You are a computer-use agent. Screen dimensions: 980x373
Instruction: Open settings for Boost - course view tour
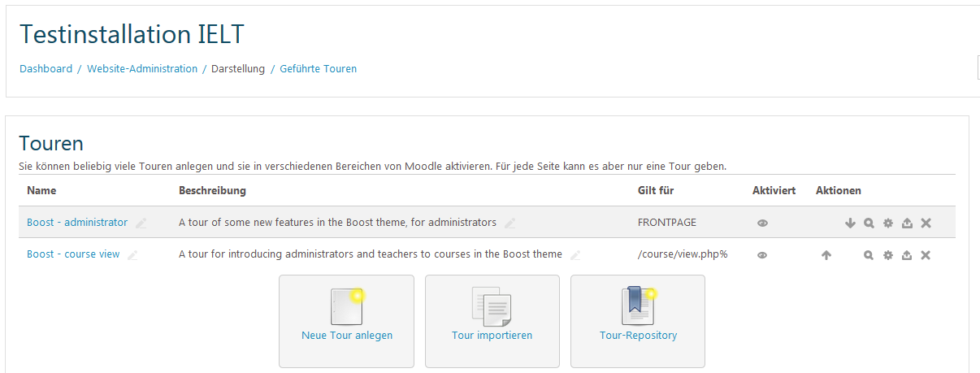888,255
